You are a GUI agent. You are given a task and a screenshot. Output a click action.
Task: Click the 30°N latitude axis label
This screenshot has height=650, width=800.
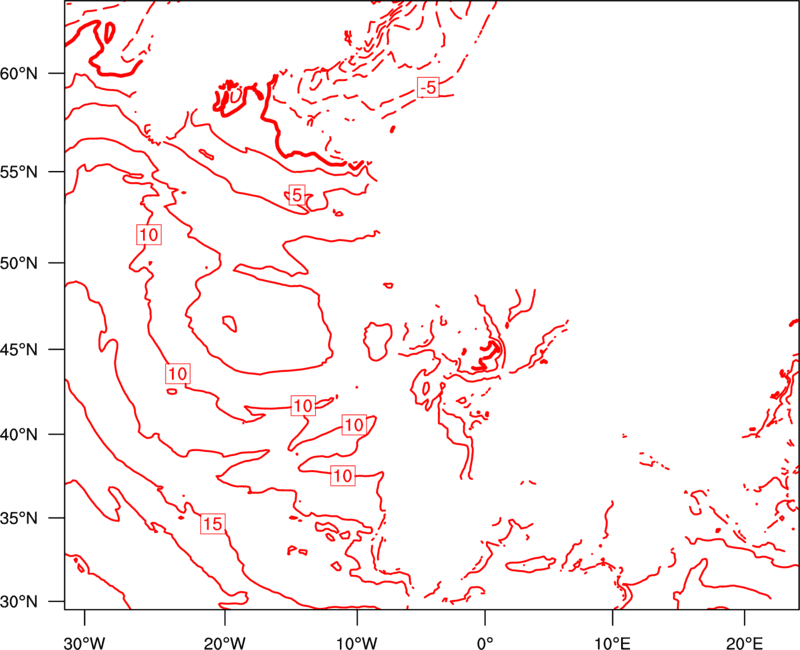tap(19, 602)
